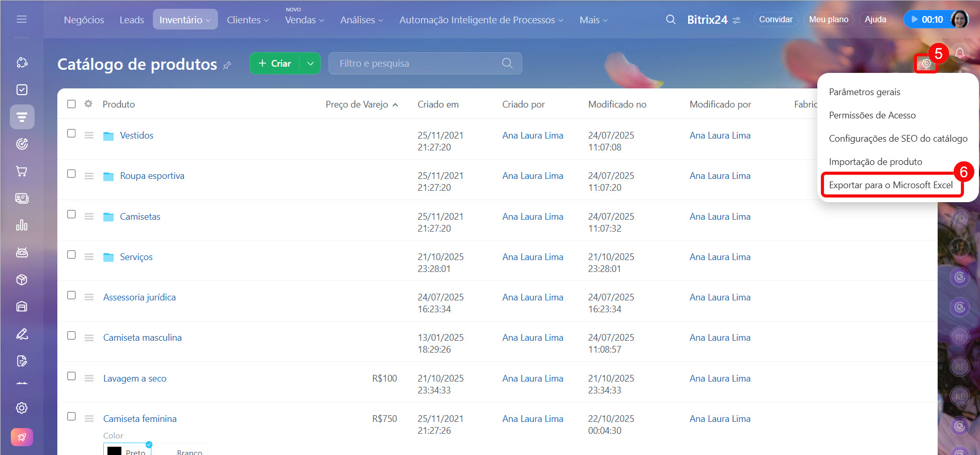Open the search magnifier in top bar
The height and width of the screenshot is (455, 980).
(x=671, y=20)
